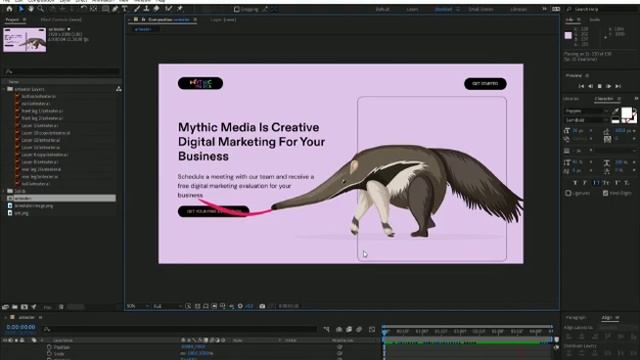The height and width of the screenshot is (360, 640).
Task: Click the frame blending icon in timeline
Action: pyautogui.click(x=349, y=329)
